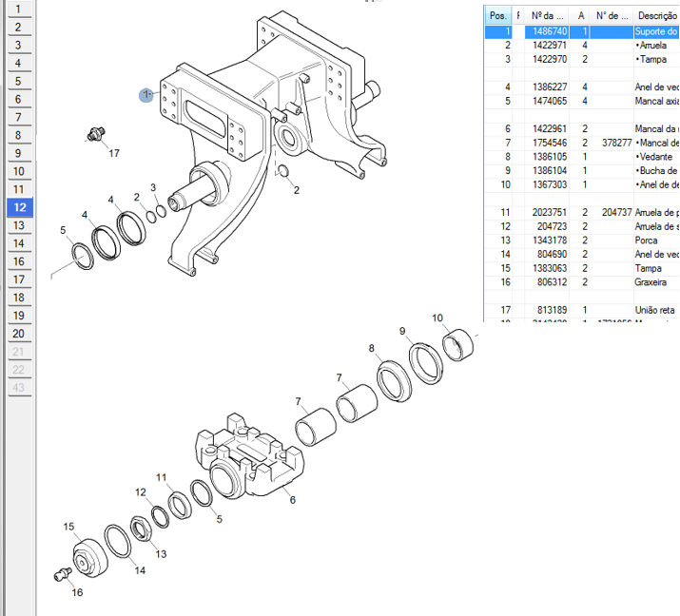Click the cap part 15 drawing
Viewport: 680px width, 616px height.
click(91, 556)
